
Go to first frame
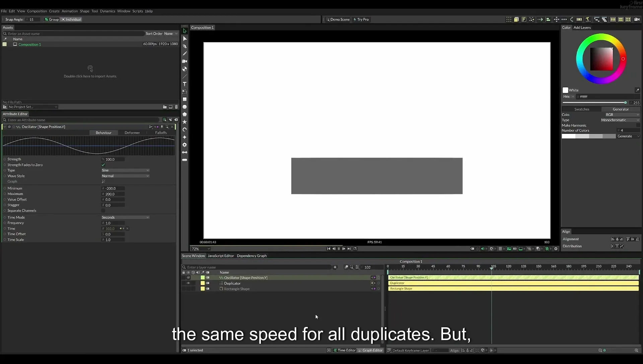coord(329,249)
